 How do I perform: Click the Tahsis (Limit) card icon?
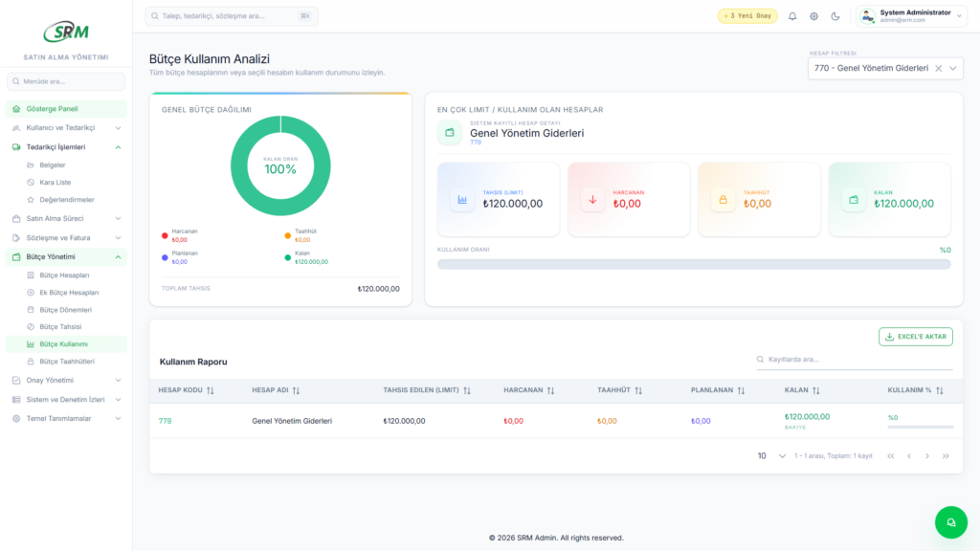click(463, 200)
